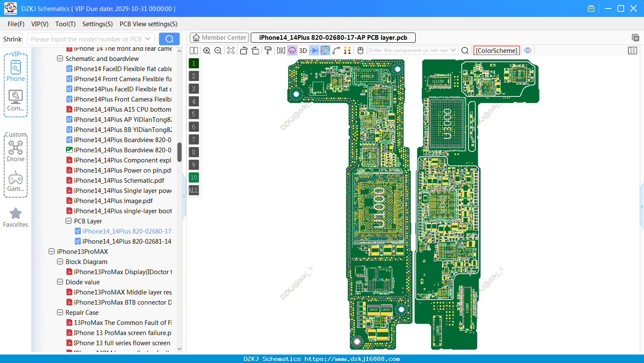Rotate the board clockwise

pos(255,50)
